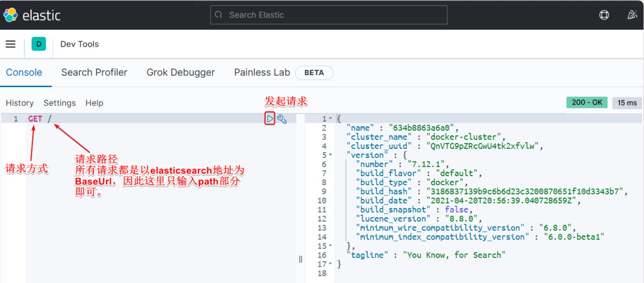Open console Settings
This screenshot has height=283, width=644.
60,103
